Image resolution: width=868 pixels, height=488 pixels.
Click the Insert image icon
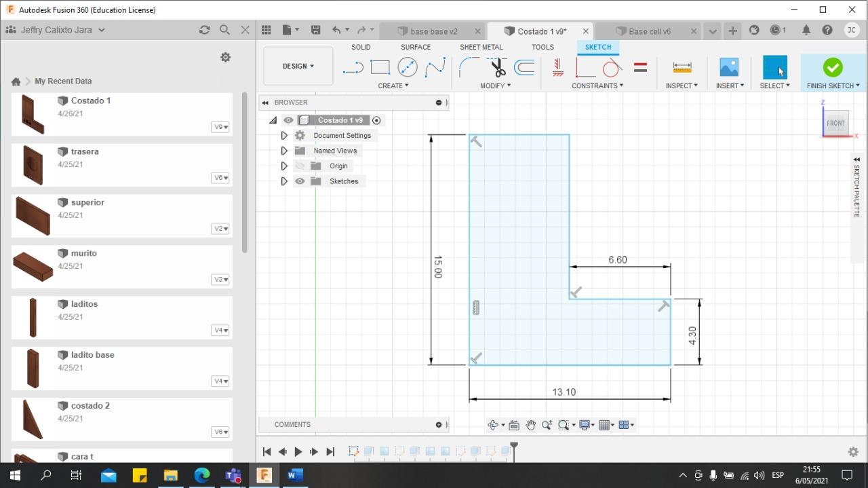tap(729, 67)
